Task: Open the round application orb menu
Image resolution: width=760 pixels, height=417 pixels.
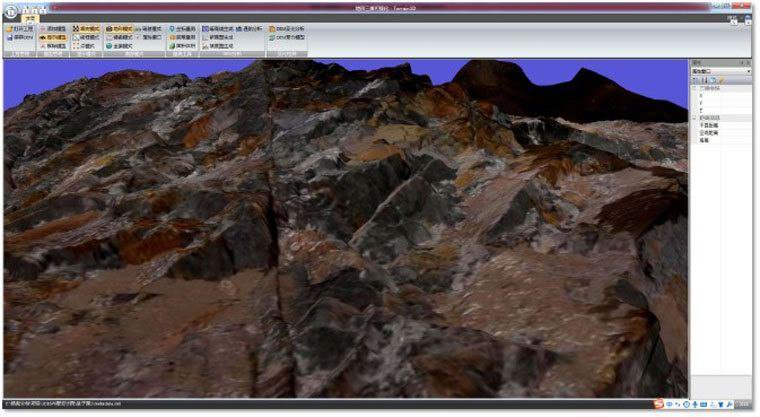Action: click(11, 12)
